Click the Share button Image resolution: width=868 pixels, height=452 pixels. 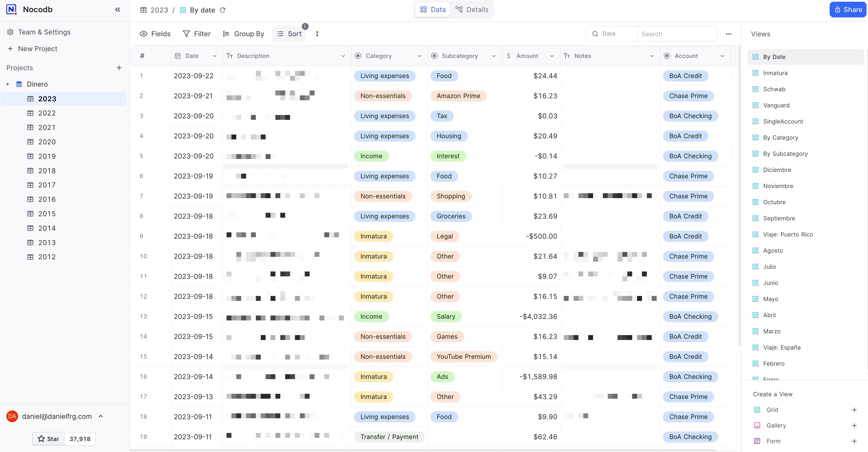point(848,10)
